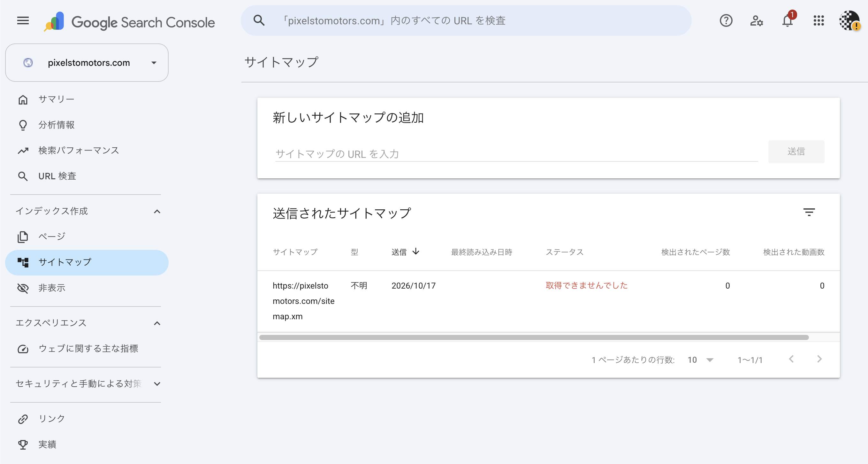Image resolution: width=868 pixels, height=464 pixels.
Task: Collapse the インデックス作成 section
Action: [157, 212]
